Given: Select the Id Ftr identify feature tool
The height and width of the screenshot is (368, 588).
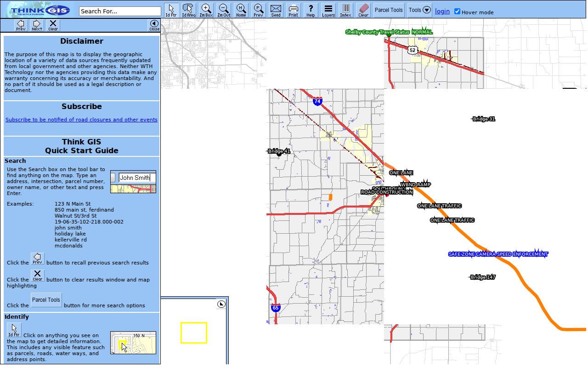Looking at the screenshot, I should (x=171, y=10).
